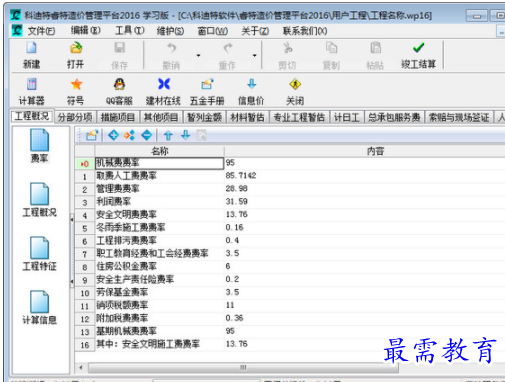
Task: Switch to the 措施项目 tab
Action: click(x=118, y=117)
